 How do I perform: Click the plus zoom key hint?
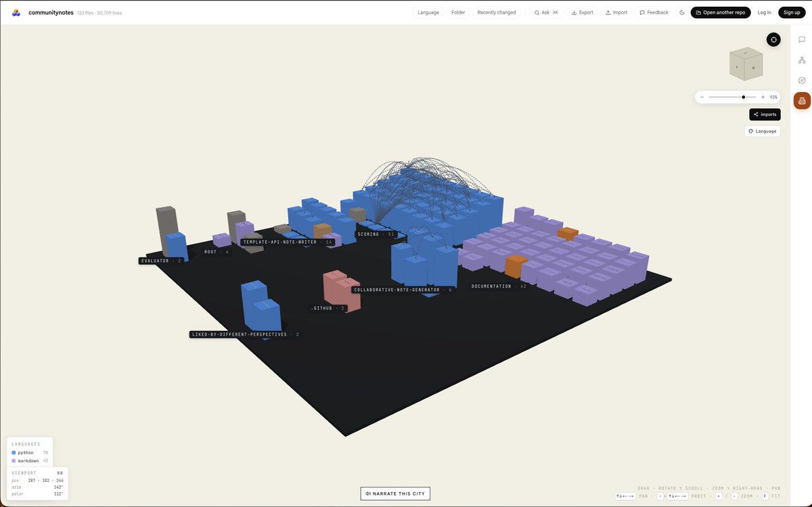tap(719, 496)
